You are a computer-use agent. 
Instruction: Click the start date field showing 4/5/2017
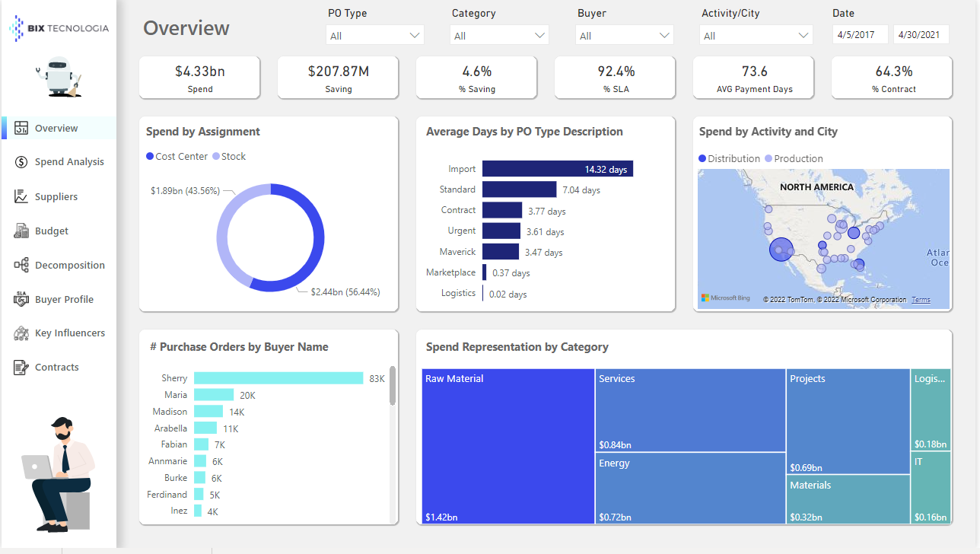tap(860, 34)
